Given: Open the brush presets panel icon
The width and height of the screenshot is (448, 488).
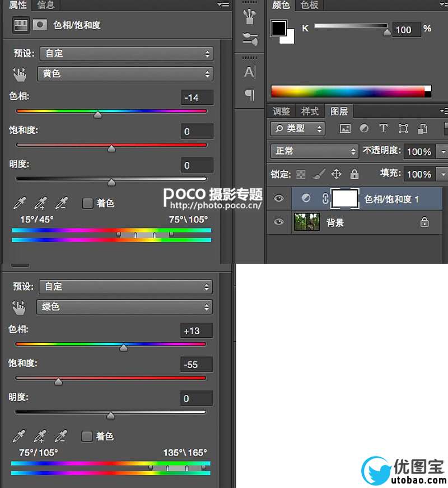Looking at the screenshot, I should pyautogui.click(x=250, y=16).
